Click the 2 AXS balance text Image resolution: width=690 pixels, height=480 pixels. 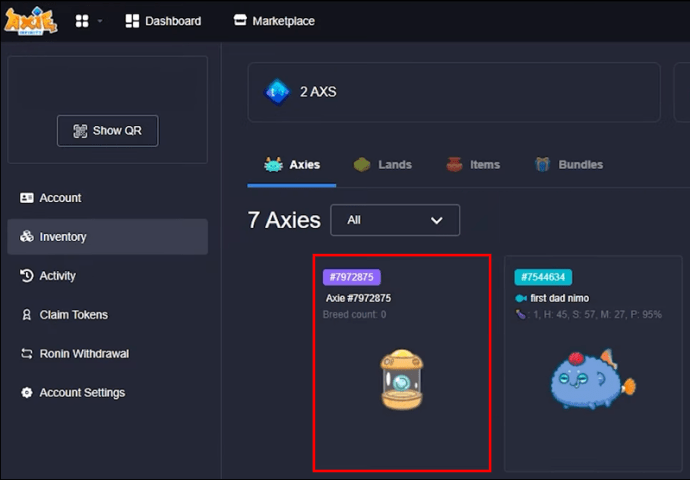coord(318,92)
